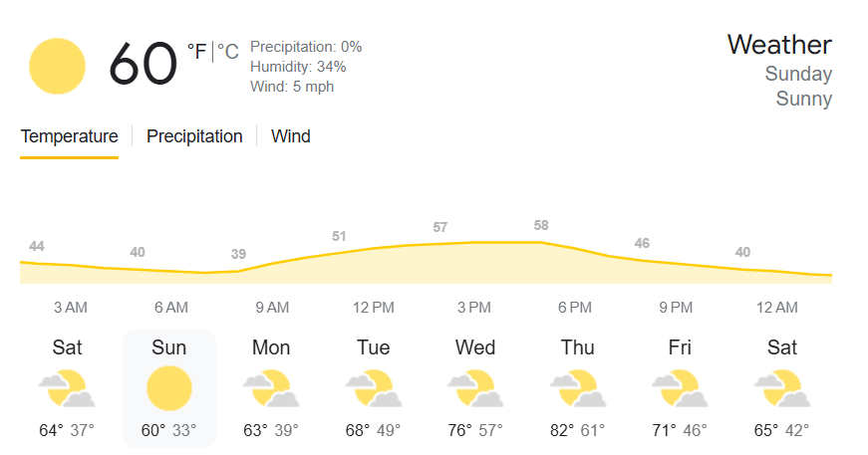The image size is (868, 455).
Task: Open Monday's partly cloudy icon
Action: coord(271,388)
